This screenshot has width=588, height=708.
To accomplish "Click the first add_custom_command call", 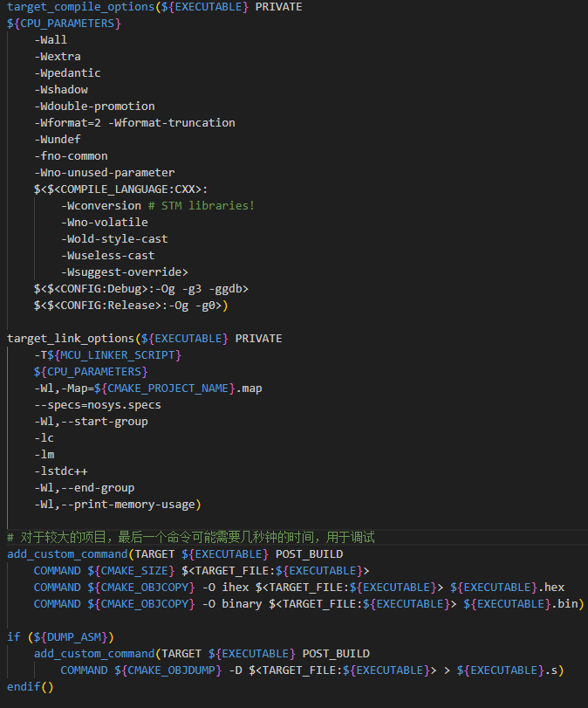I will point(67,554).
